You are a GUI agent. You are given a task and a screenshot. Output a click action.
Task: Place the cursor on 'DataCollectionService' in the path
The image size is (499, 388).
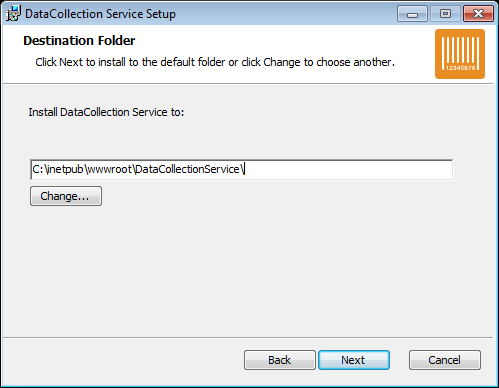point(187,169)
